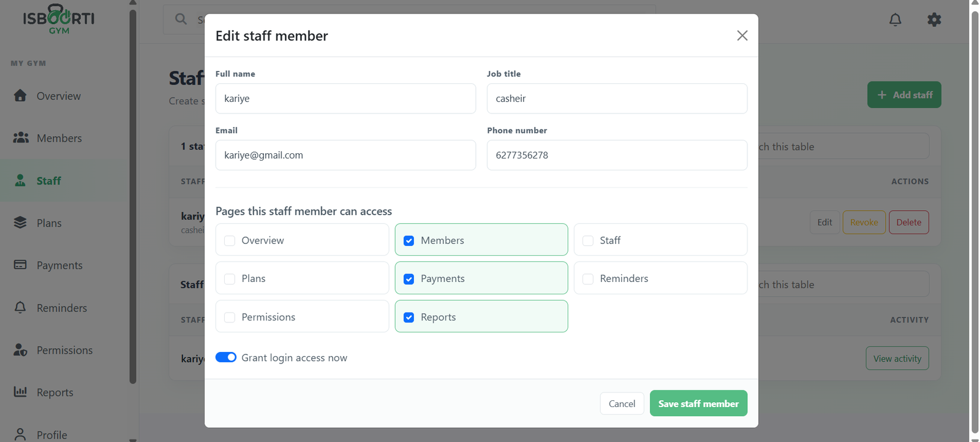This screenshot has width=980, height=442.
Task: Click the Payments card icon in sidebar
Action: click(20, 265)
